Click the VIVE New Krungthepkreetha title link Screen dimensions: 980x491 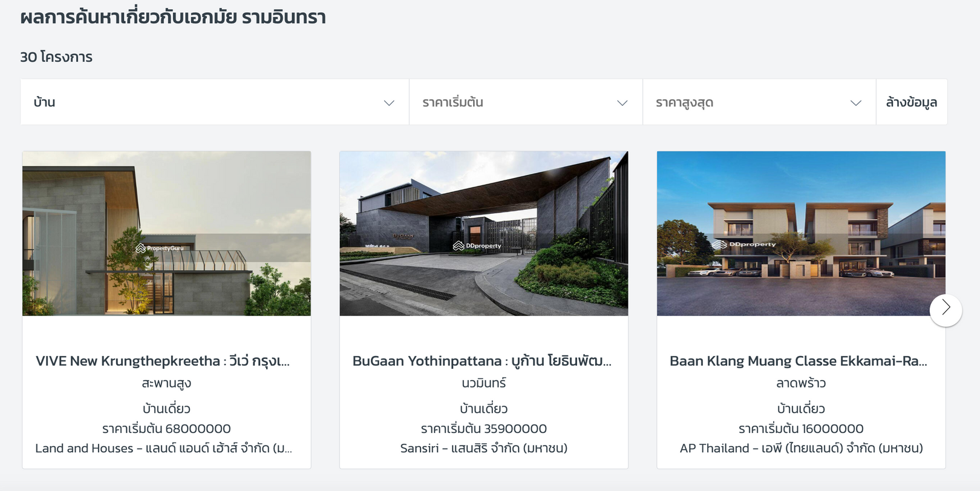163,361
